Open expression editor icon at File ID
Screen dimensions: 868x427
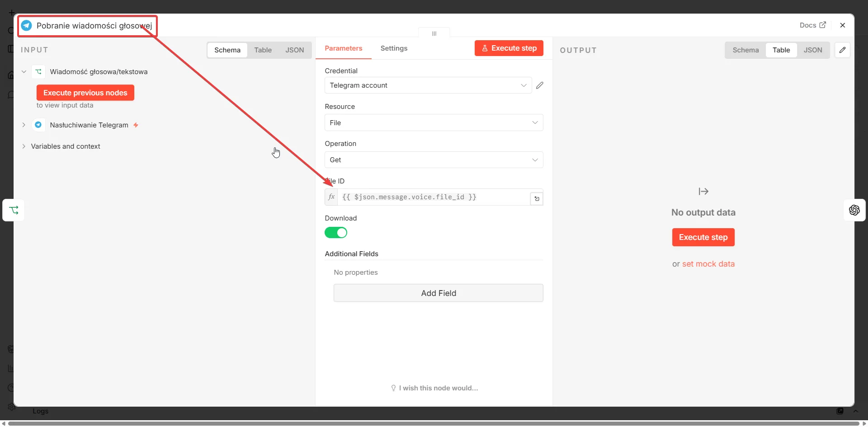(x=537, y=199)
